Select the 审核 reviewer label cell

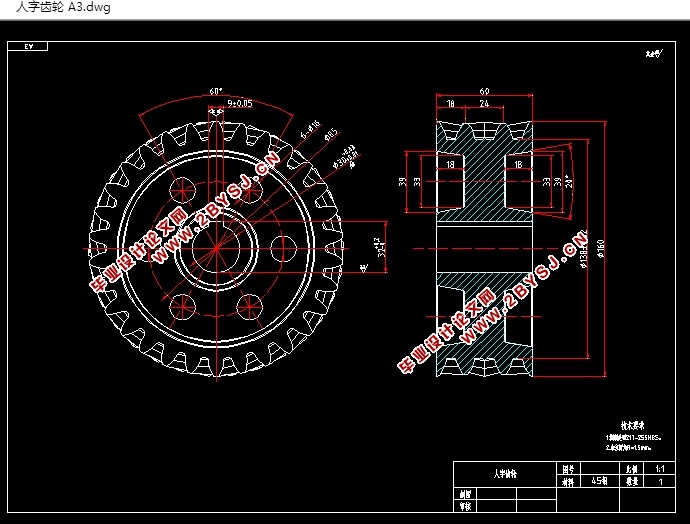pyautogui.click(x=465, y=506)
